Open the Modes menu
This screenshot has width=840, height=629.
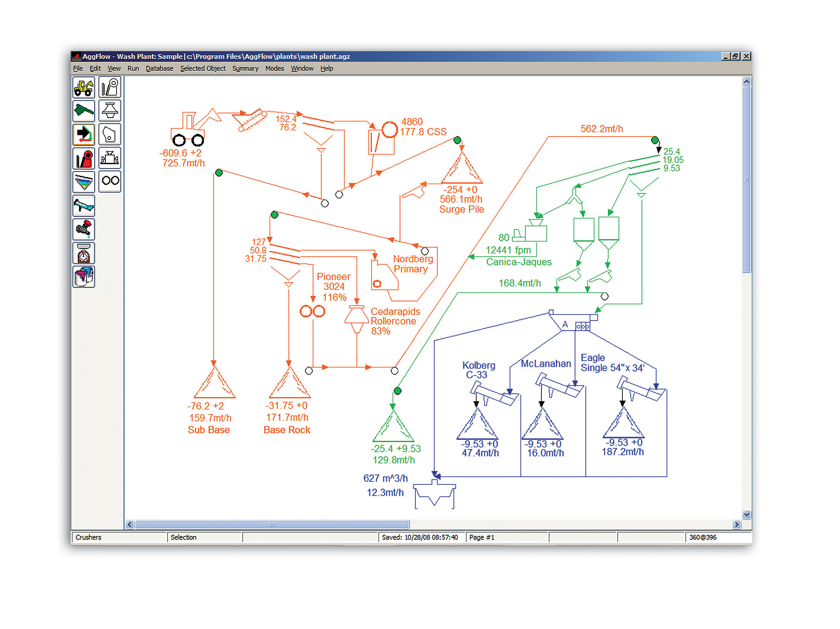[275, 68]
